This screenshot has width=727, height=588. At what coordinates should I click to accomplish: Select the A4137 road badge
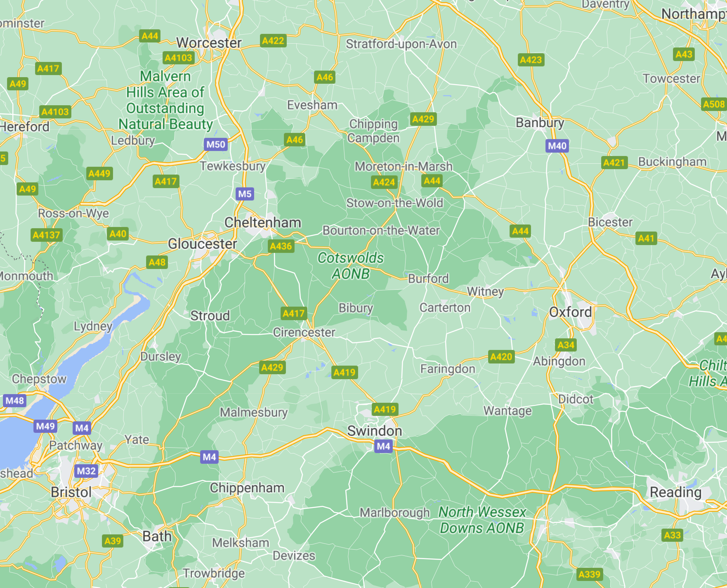[x=47, y=235]
